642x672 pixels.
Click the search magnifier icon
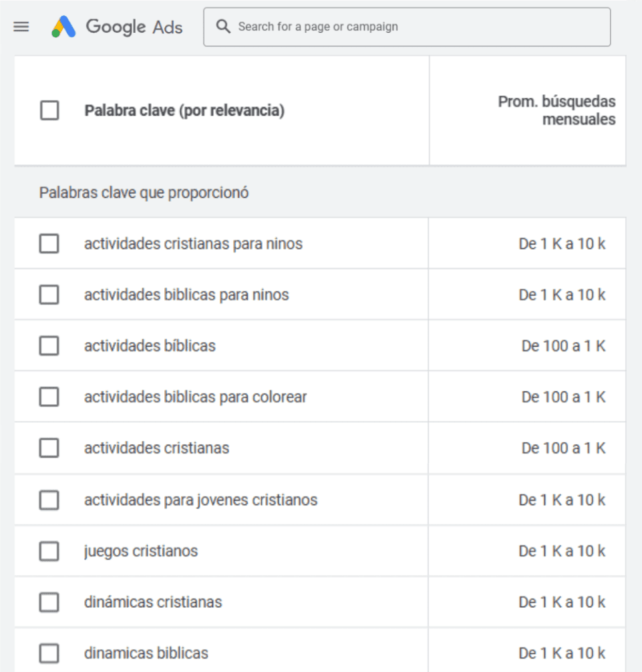(224, 27)
